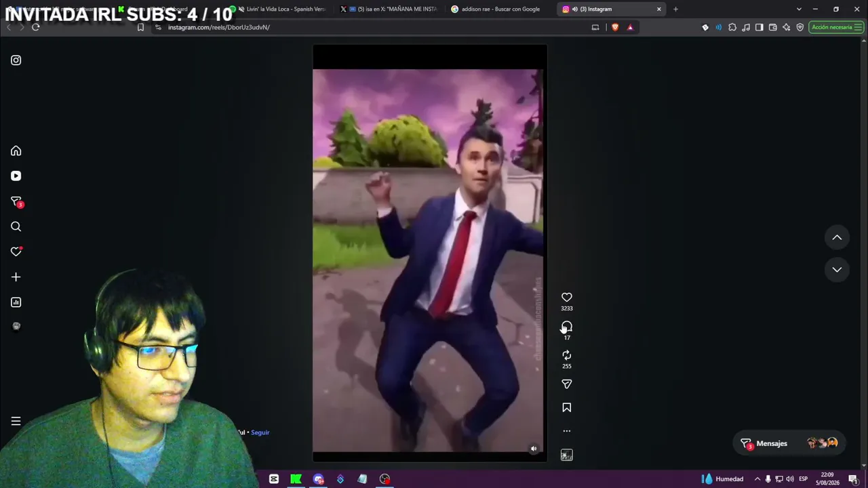The height and width of the screenshot is (488, 868).
Task: Go to the next reel
Action: [837, 270]
